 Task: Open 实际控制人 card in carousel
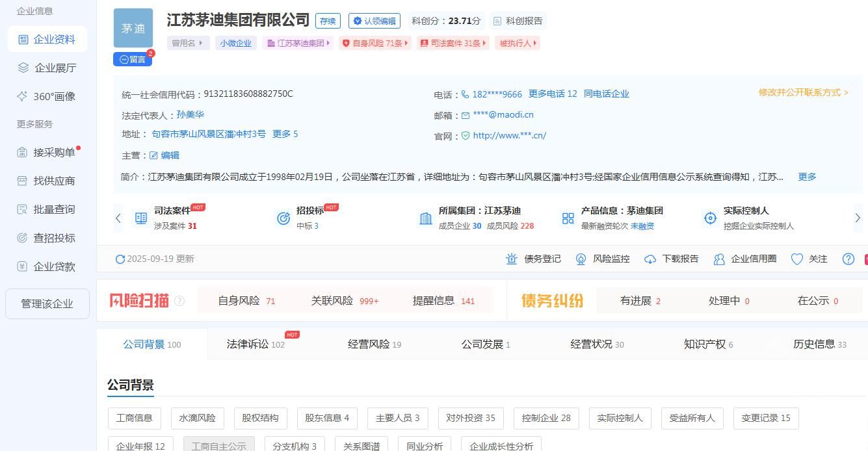pyautogui.click(x=748, y=218)
